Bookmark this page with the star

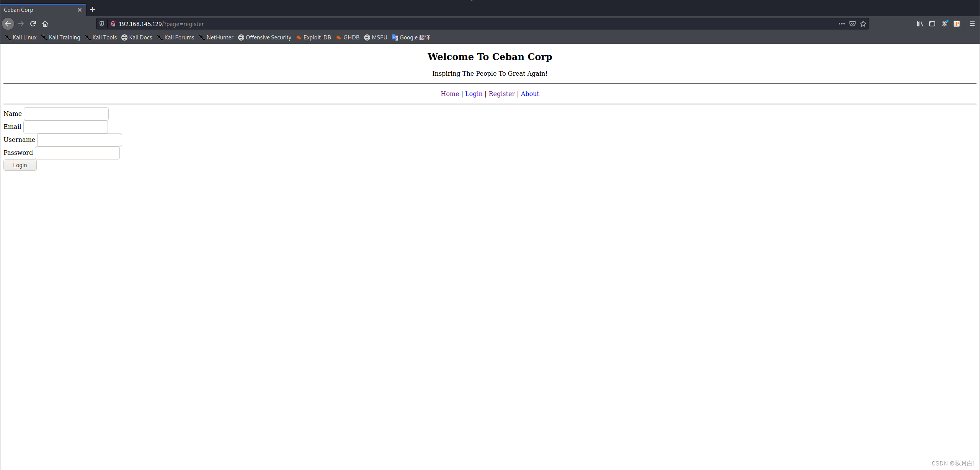[x=863, y=24]
